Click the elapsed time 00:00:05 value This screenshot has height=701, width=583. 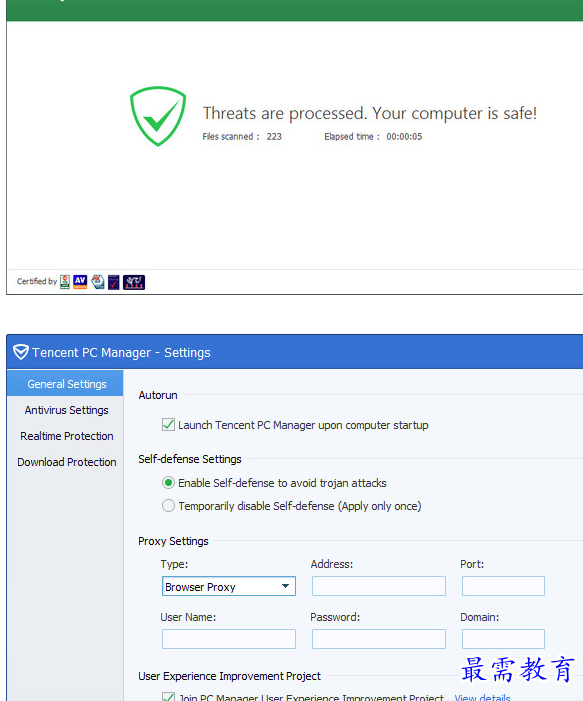pos(404,136)
